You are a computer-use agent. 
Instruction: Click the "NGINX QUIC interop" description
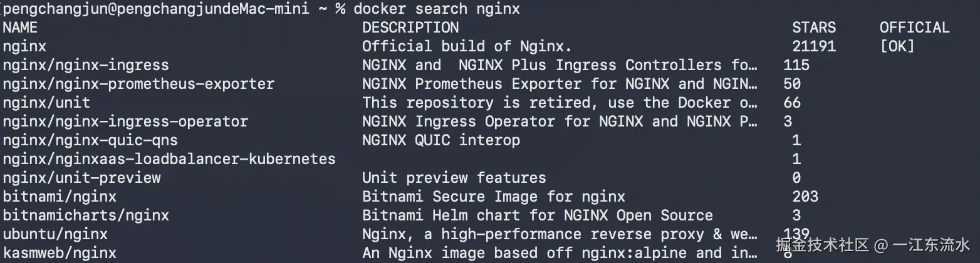pyautogui.click(x=440, y=140)
